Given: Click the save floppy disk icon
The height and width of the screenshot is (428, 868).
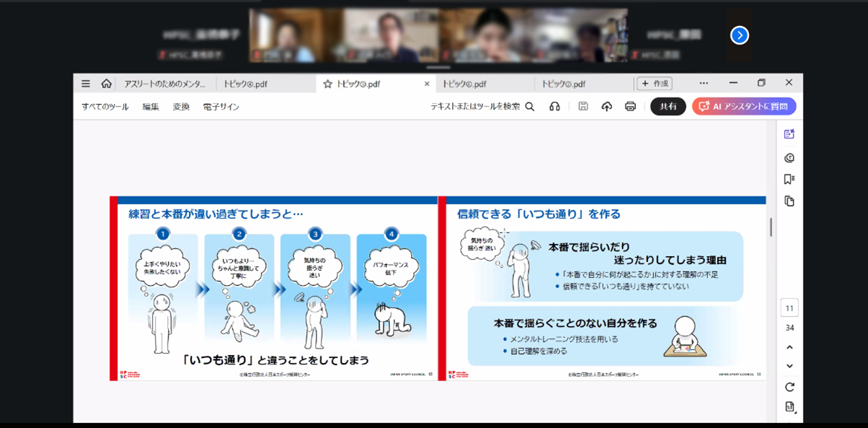Looking at the screenshot, I should pos(583,107).
